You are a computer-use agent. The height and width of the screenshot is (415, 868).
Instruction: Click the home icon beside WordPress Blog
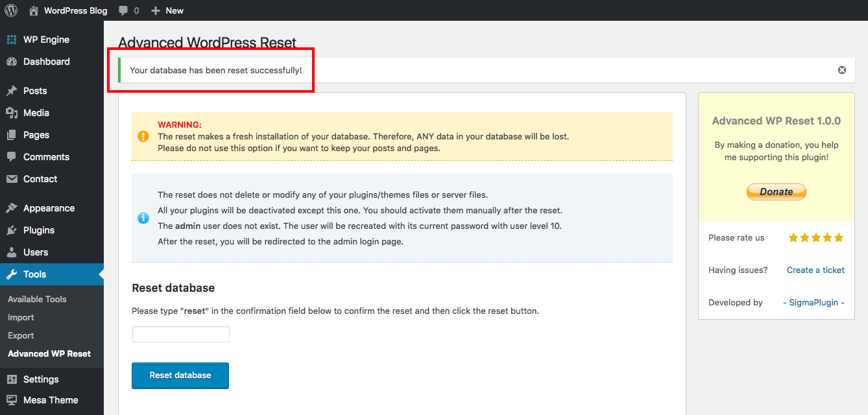34,10
